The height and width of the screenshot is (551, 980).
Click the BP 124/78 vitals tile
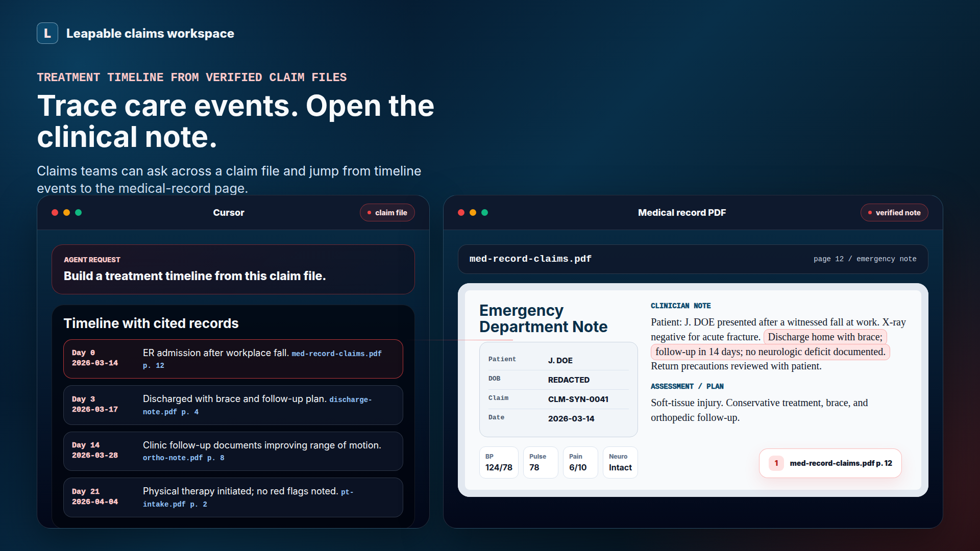(x=499, y=462)
